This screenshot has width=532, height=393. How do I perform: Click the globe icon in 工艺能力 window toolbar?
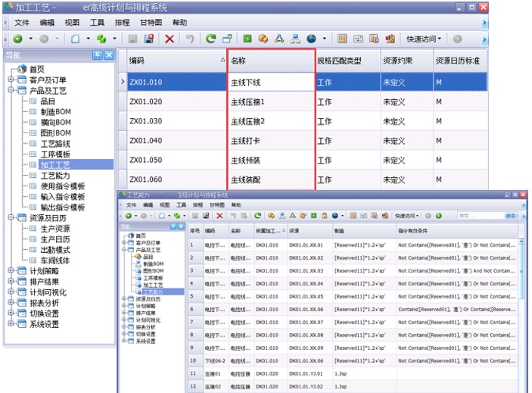click(335, 216)
